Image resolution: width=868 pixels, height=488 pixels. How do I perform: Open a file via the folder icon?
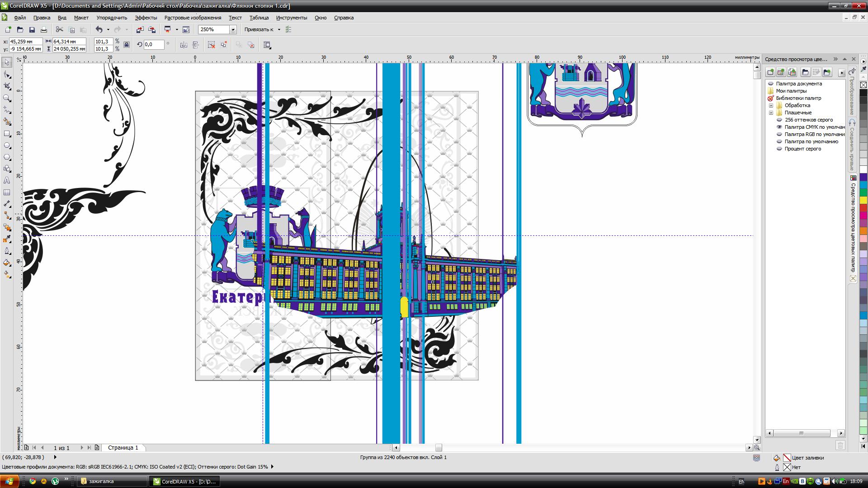pyautogui.click(x=20, y=29)
